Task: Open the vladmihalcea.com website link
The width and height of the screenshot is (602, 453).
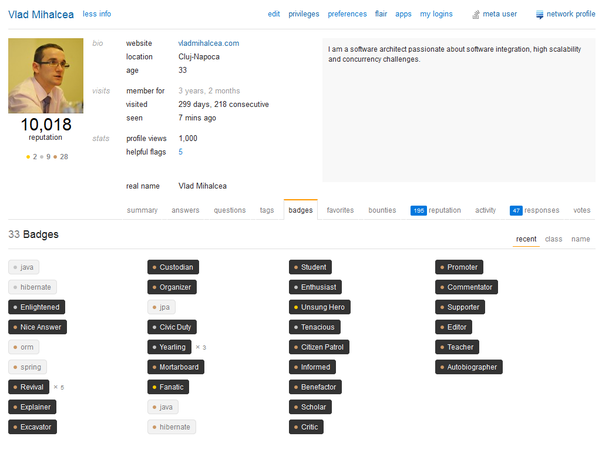Action: [x=208, y=43]
